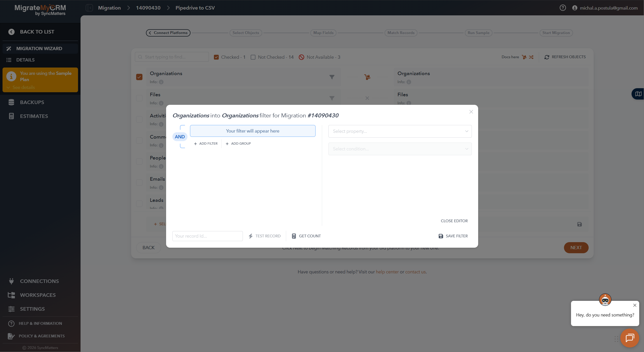Click the Files mapping X icon
Viewport: 644px width, 352px height.
(x=367, y=98)
